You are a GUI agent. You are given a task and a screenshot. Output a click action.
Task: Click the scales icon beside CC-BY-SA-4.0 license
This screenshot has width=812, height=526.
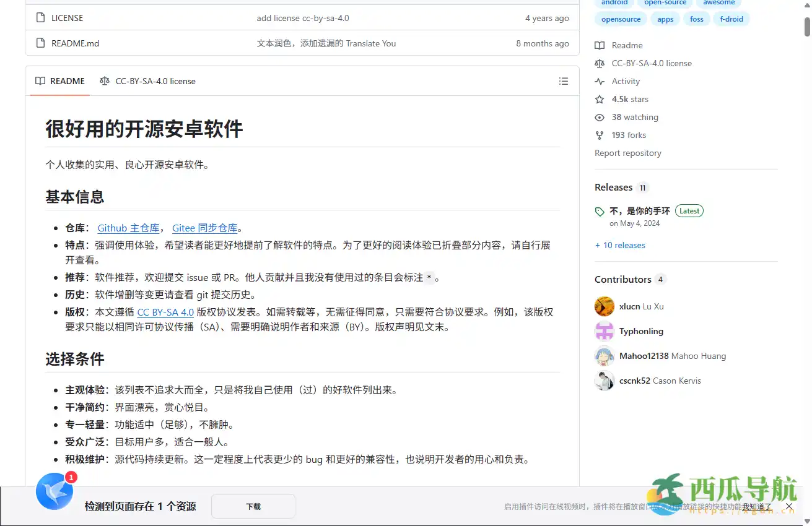(x=599, y=63)
